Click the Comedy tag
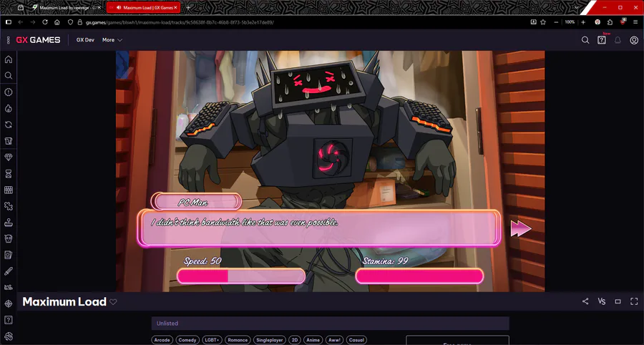The height and width of the screenshot is (345, 644). [x=187, y=340]
